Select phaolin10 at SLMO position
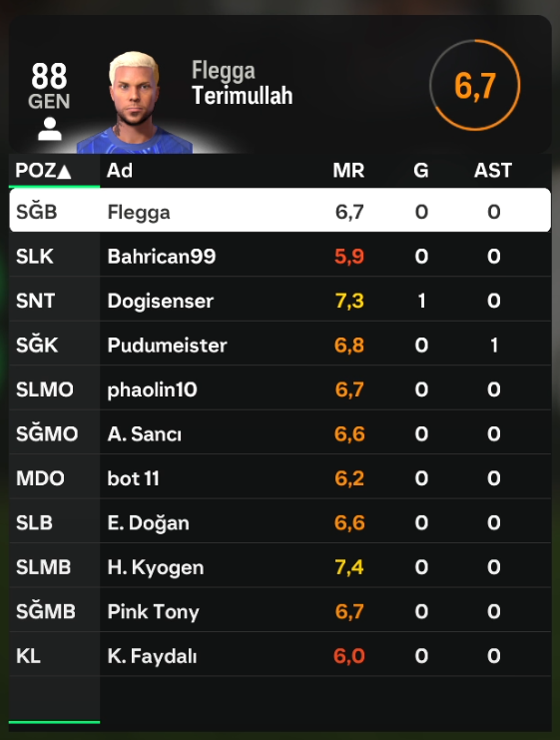Screen dimensions: 560x740 280,389
